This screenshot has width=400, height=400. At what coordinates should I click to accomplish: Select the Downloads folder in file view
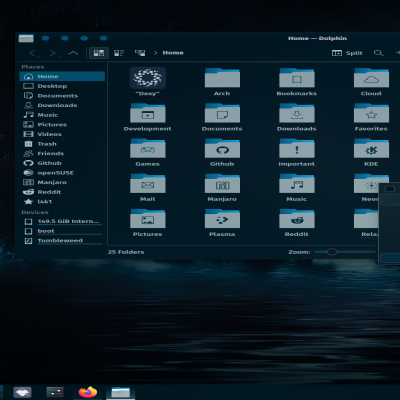click(x=297, y=113)
